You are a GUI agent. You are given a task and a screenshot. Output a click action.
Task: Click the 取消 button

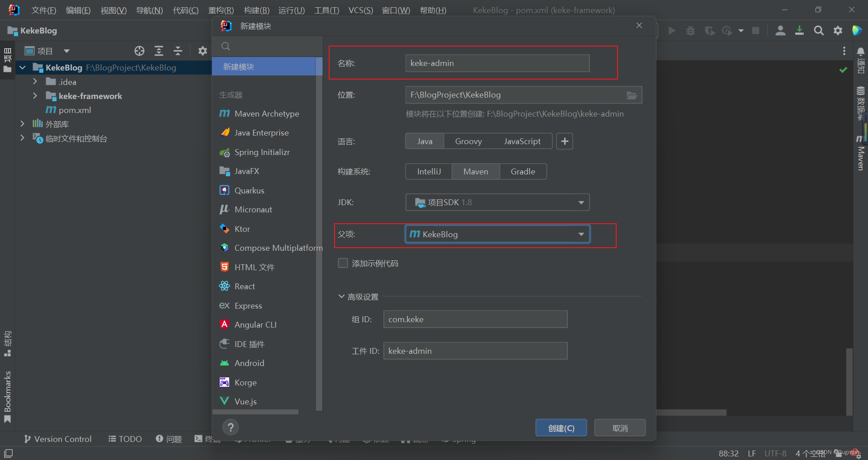coord(620,428)
